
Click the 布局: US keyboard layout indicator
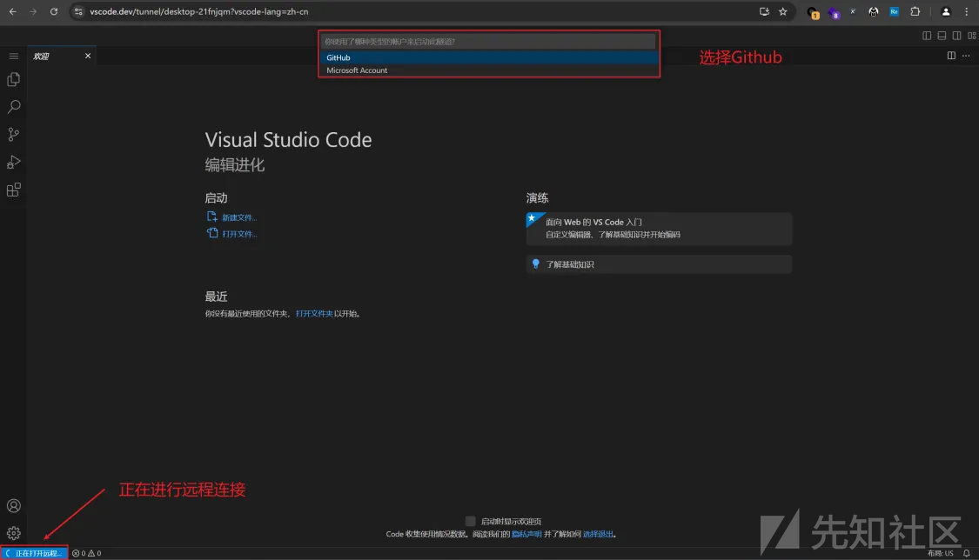click(941, 553)
